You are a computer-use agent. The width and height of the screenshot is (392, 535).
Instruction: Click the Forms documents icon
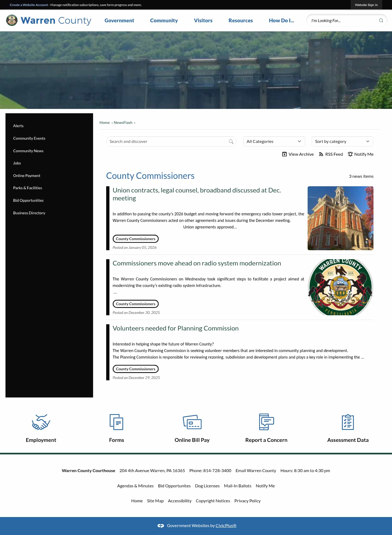(x=117, y=422)
